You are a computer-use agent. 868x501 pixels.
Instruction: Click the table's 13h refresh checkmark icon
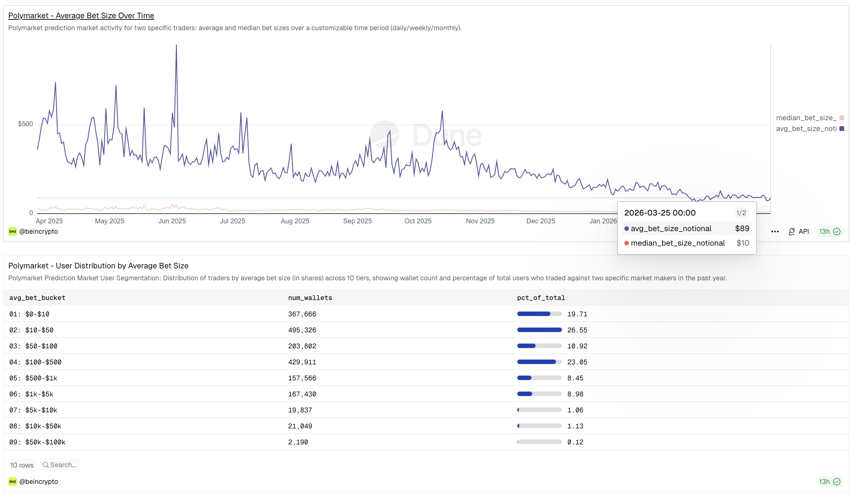coord(837,482)
